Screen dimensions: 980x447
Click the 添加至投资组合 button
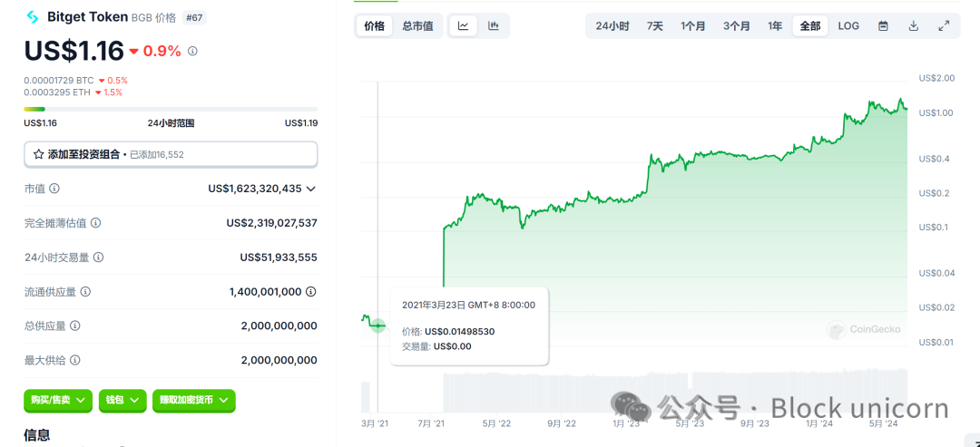[171, 154]
